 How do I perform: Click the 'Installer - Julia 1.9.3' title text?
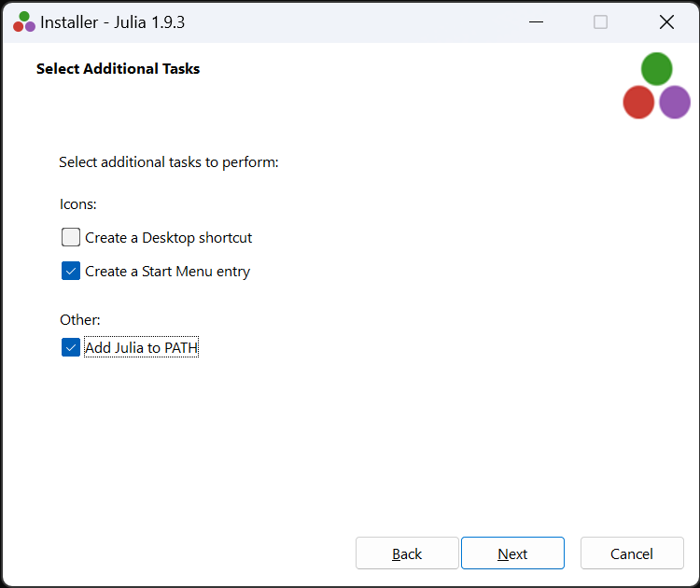point(113,22)
